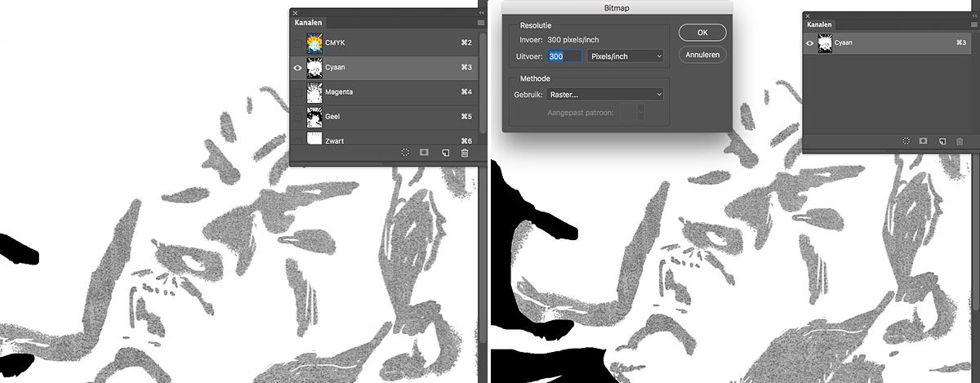
Task: Open the Gebruik method dropdown showing Raster
Action: click(606, 95)
